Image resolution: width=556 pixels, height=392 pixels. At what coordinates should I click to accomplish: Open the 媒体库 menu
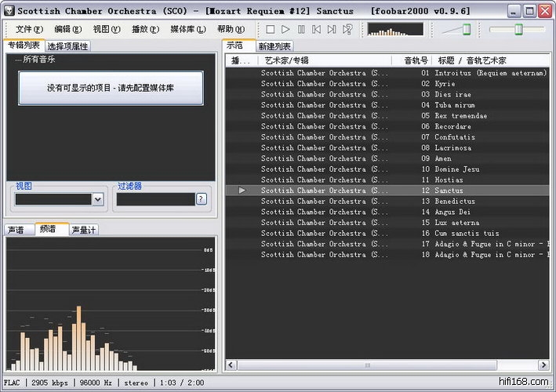(187, 29)
